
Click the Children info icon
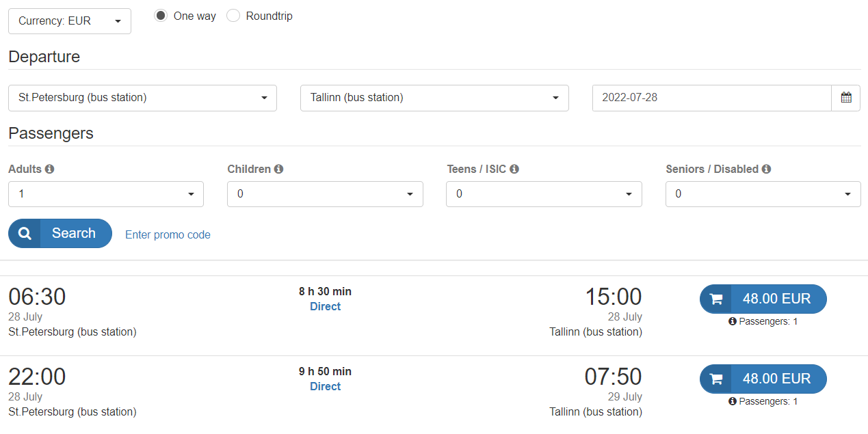pyautogui.click(x=278, y=169)
